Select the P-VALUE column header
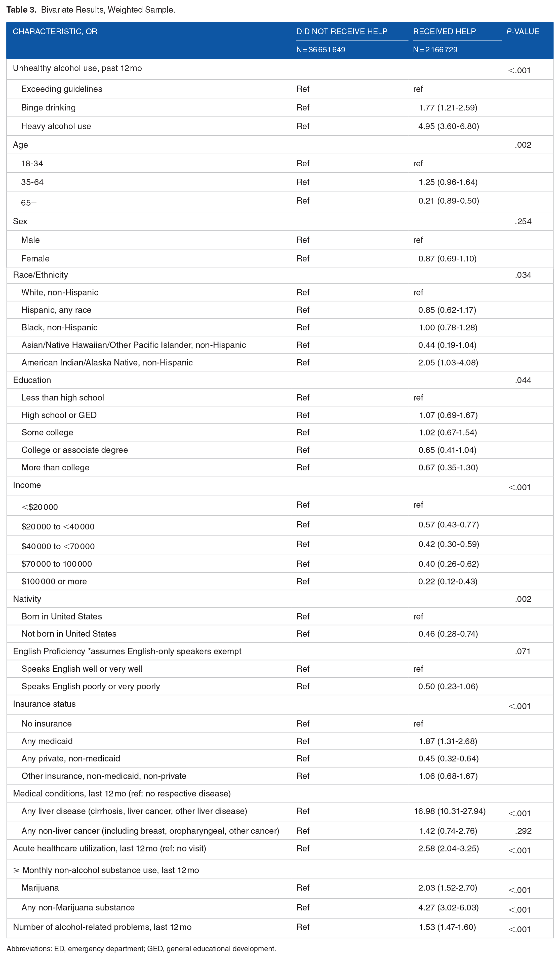This screenshot has height=959, width=560. [523, 32]
